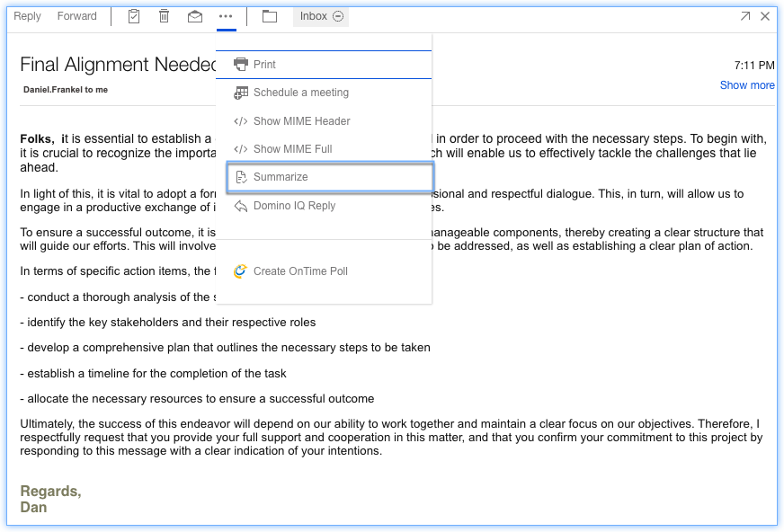This screenshot has width=784, height=532.
Task: Click the Reply button
Action: 27,16
